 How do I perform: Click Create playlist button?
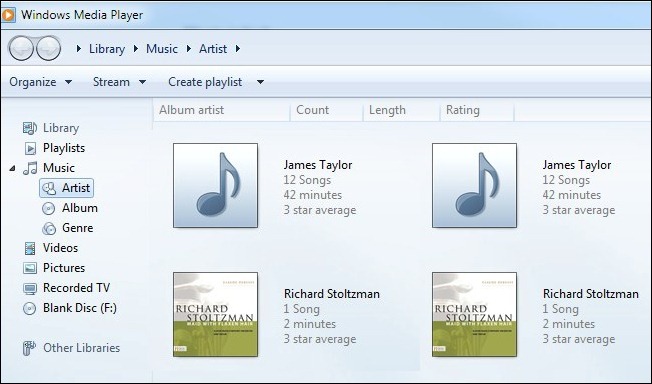(x=205, y=82)
